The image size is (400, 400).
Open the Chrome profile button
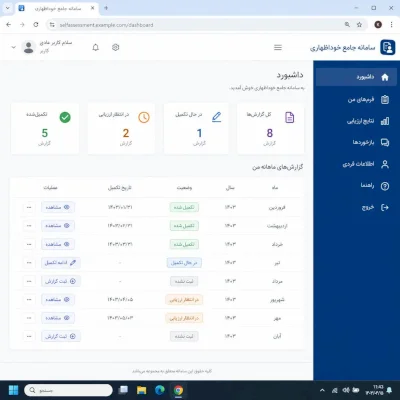pyautogui.click(x=378, y=24)
